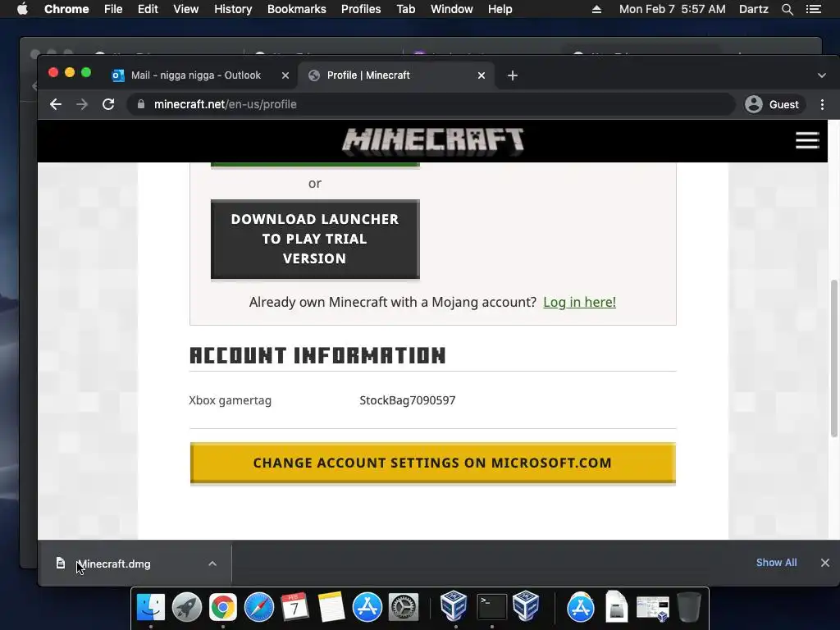Open Safari from the Dock
This screenshot has width=840, height=630.
click(x=259, y=607)
